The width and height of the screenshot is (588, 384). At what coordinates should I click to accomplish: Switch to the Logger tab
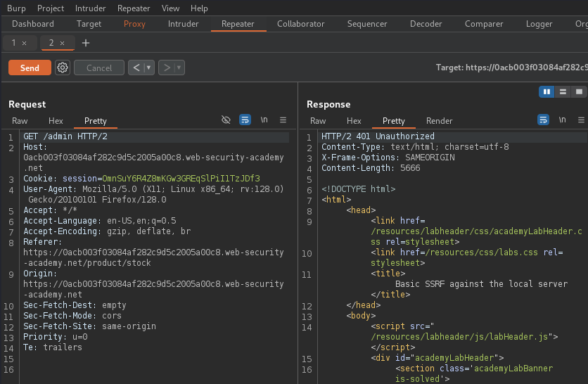pyautogui.click(x=539, y=24)
